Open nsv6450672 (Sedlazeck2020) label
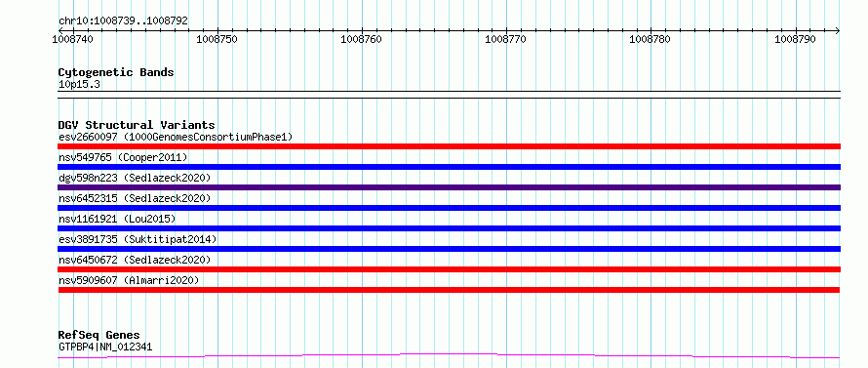This screenshot has width=868, height=368. [135, 260]
